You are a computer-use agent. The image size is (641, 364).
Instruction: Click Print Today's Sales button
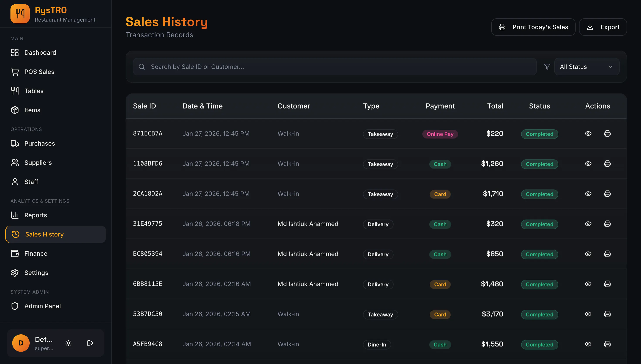coord(533,27)
